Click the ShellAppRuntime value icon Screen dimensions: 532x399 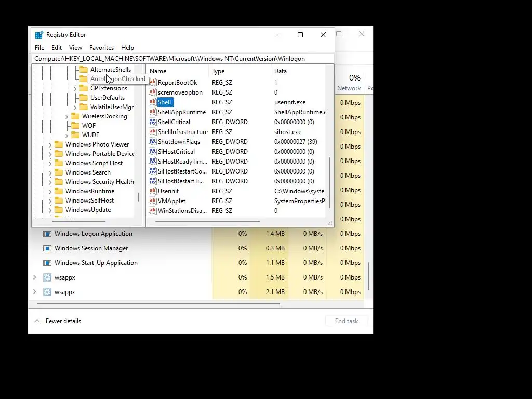[x=153, y=112]
